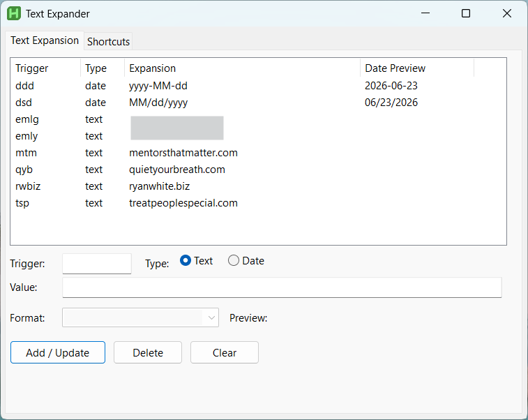Click the Clear button

(x=225, y=352)
